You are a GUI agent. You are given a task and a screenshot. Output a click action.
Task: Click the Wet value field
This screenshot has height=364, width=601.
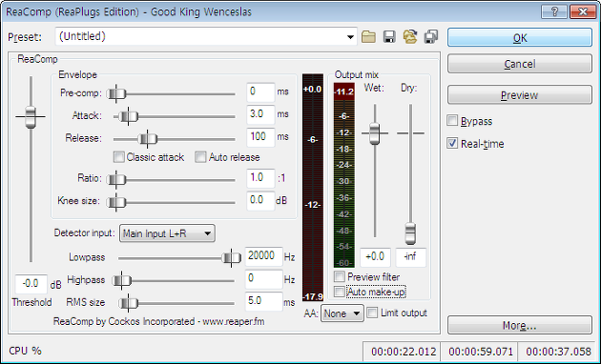click(x=375, y=257)
